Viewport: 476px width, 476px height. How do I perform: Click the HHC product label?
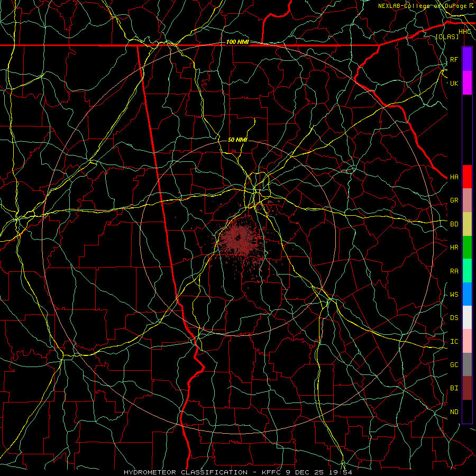(464, 32)
